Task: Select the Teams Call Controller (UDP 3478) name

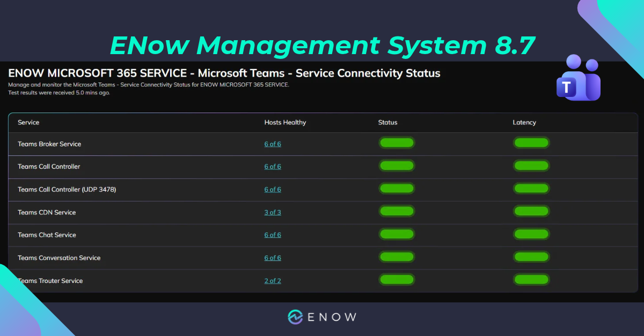Action: (x=67, y=190)
